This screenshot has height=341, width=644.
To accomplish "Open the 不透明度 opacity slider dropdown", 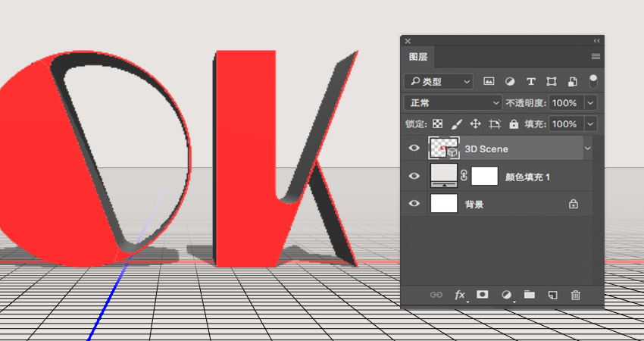I will point(591,103).
